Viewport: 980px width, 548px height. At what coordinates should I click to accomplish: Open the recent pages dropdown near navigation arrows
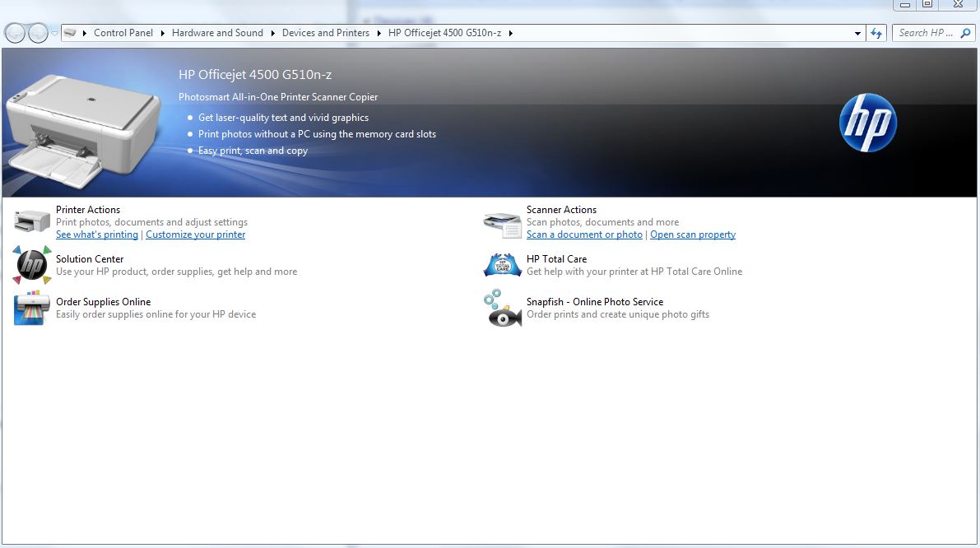point(56,33)
